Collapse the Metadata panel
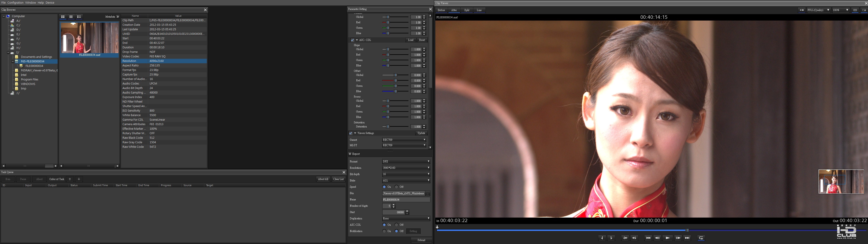Screen dimensions: 868x244 click(x=118, y=17)
